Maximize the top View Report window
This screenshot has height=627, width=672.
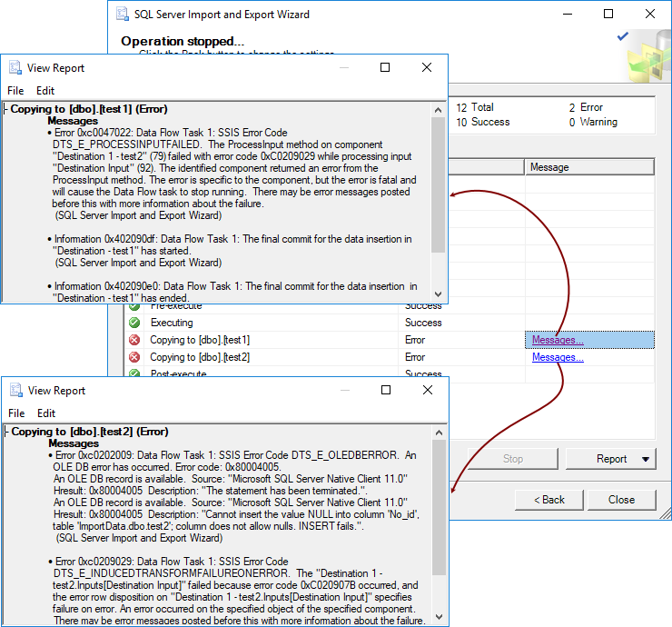pyautogui.click(x=385, y=67)
